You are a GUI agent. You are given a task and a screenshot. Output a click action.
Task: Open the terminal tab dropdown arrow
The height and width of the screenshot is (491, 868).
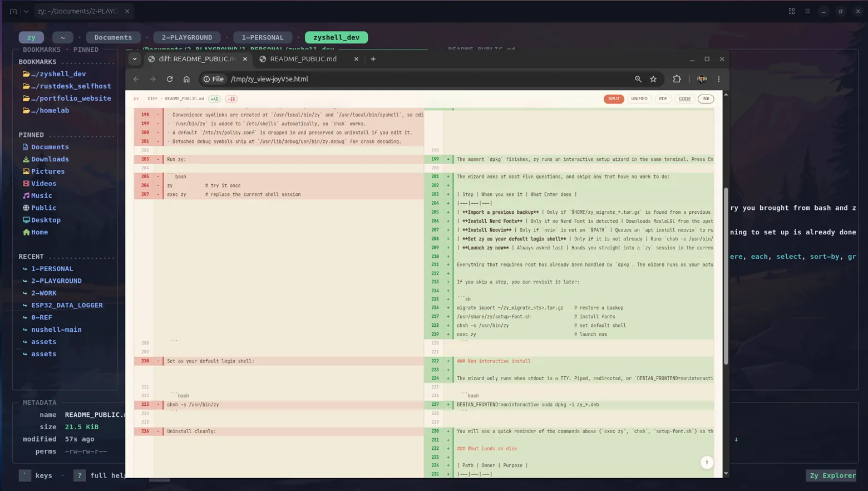point(26,11)
